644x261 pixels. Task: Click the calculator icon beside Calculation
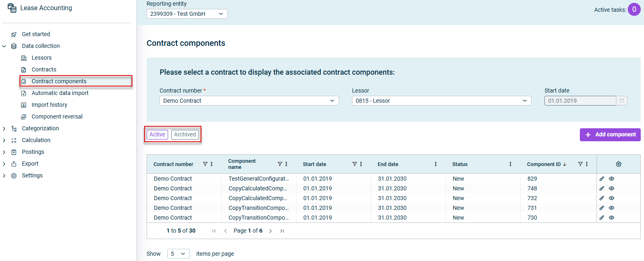coord(14,140)
